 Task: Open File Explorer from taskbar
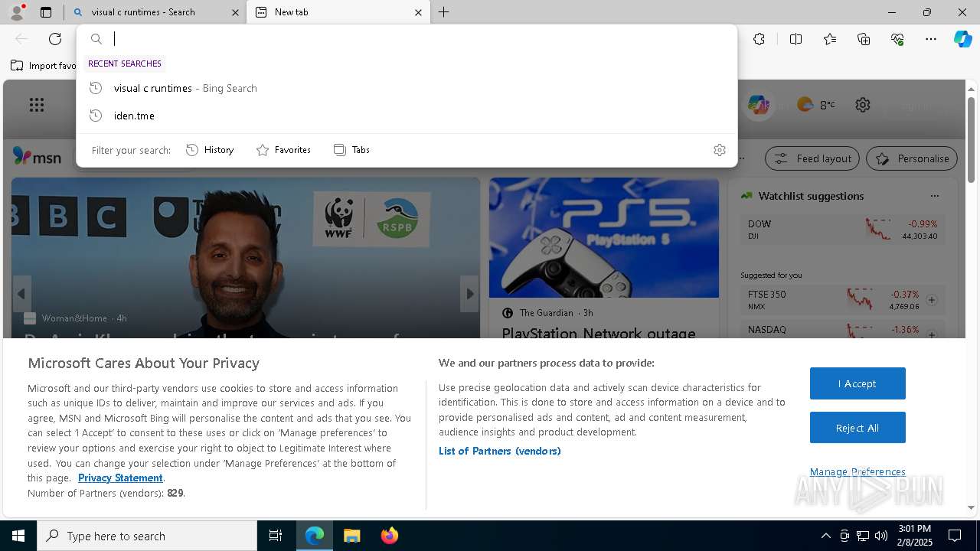tap(352, 536)
